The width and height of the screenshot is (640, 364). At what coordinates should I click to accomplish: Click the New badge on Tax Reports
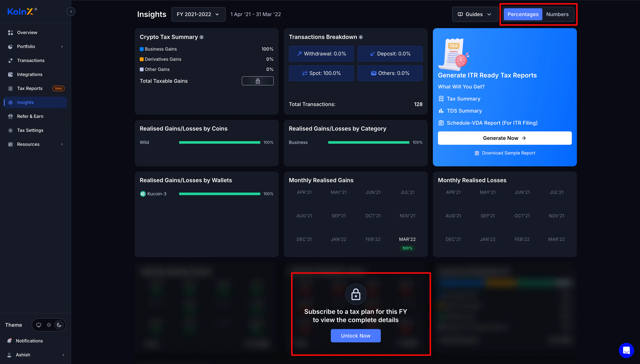point(58,88)
